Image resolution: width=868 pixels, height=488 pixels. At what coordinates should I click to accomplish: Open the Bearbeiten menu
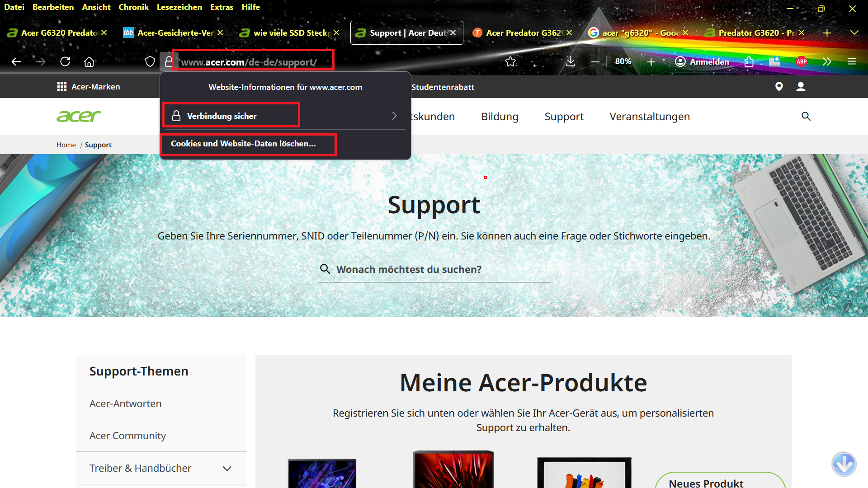pos(53,7)
